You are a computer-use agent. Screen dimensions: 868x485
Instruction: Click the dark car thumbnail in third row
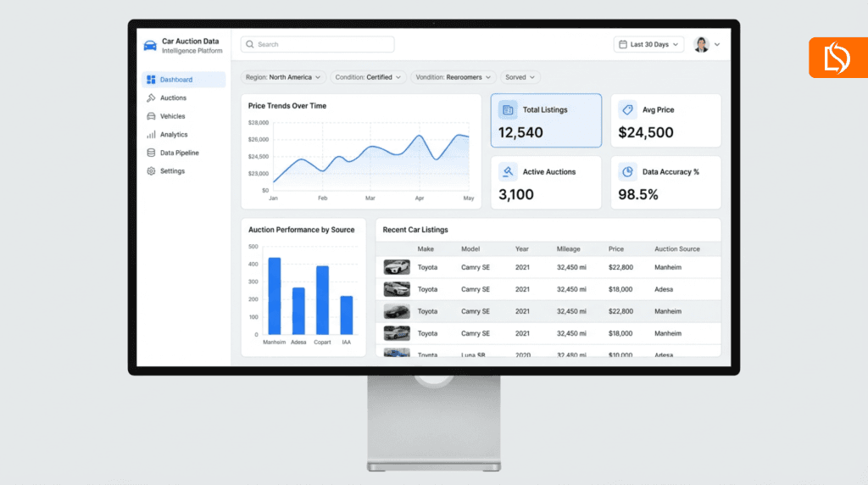click(x=397, y=312)
